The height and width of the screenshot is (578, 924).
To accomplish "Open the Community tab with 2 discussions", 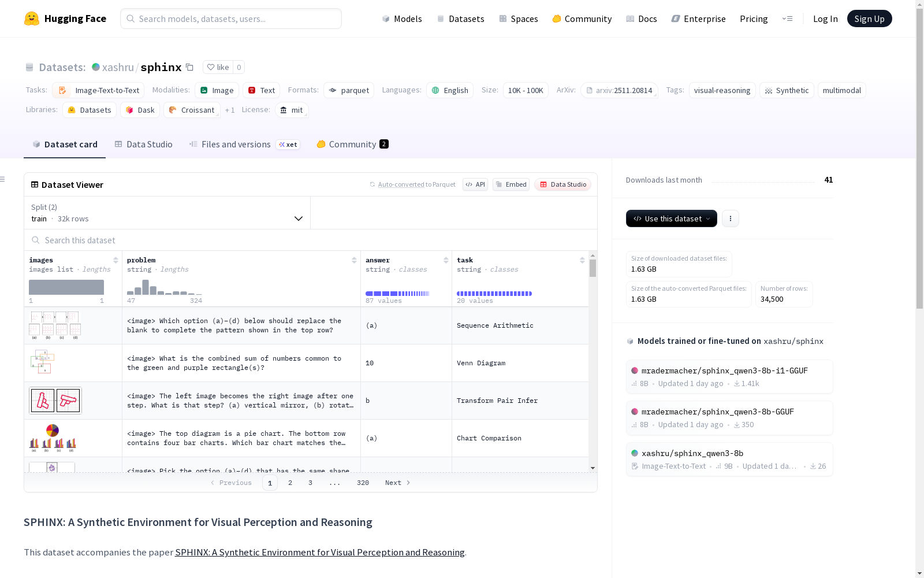I will coord(352,144).
